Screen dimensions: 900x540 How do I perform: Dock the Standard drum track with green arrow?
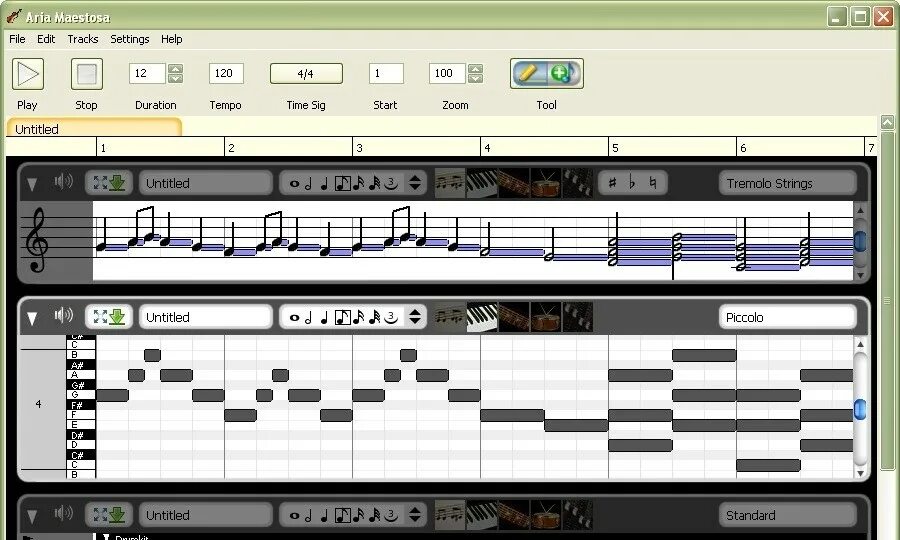coord(117,515)
